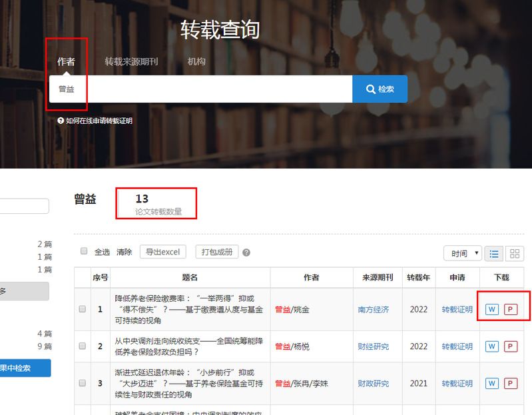Open the 时间 sort dropdown
532x415 pixels.
coord(463,253)
